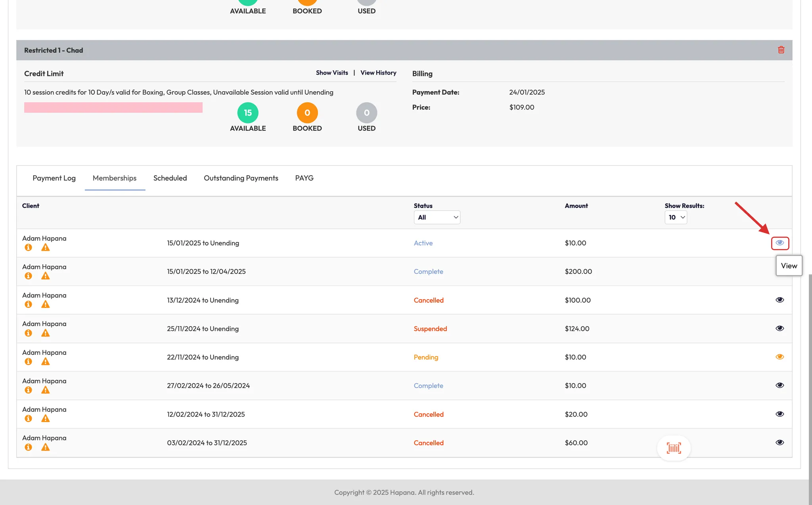View the Pending membership via the orange eye icon
This screenshot has width=812, height=505.
[779, 357]
